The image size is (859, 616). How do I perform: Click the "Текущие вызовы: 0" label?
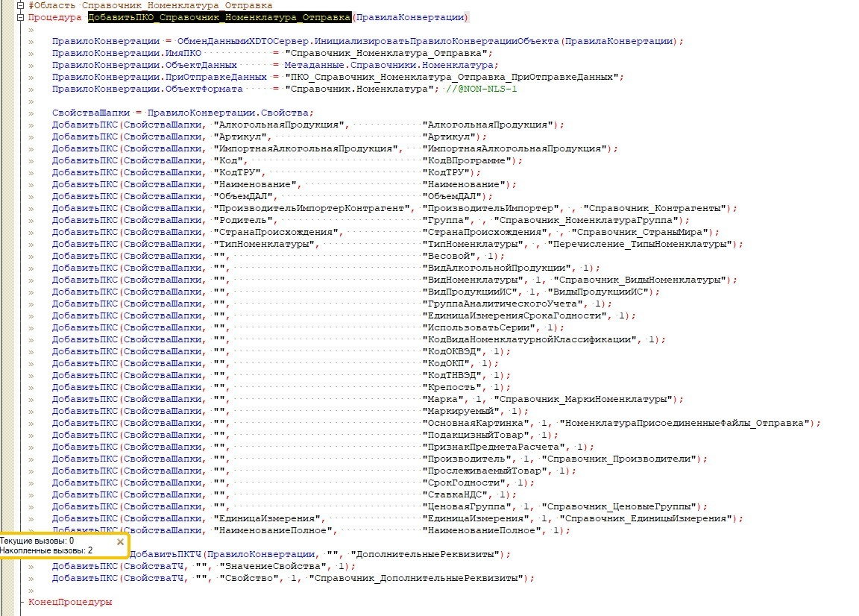(x=37, y=541)
